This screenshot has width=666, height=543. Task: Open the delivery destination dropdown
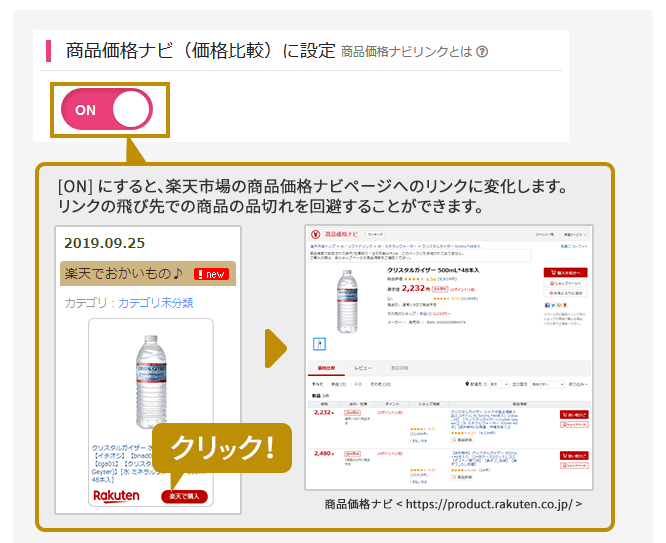499,384
